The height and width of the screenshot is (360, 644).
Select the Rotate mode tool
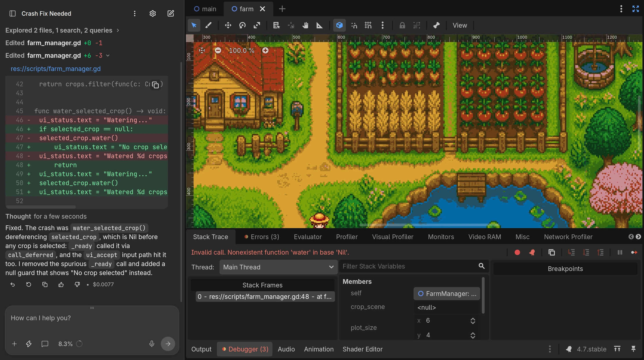point(243,26)
